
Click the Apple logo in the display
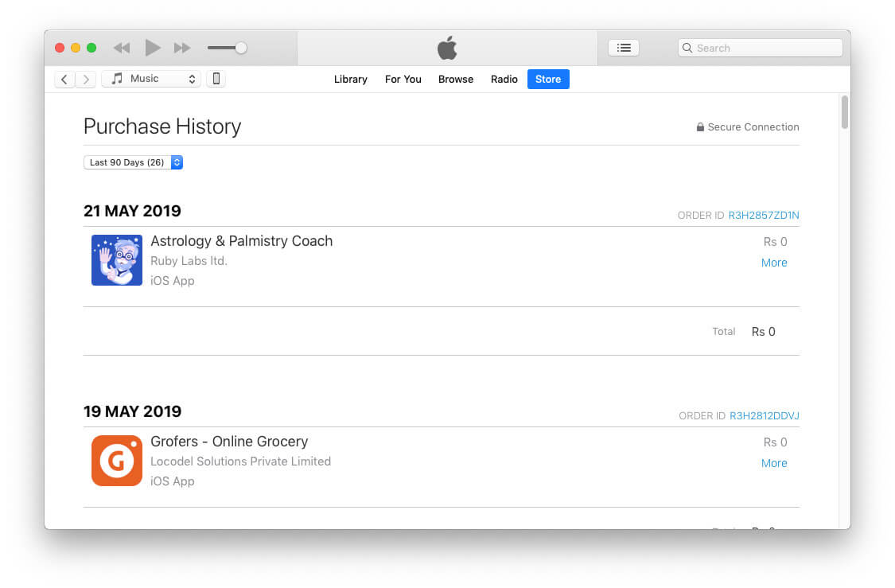(x=447, y=48)
